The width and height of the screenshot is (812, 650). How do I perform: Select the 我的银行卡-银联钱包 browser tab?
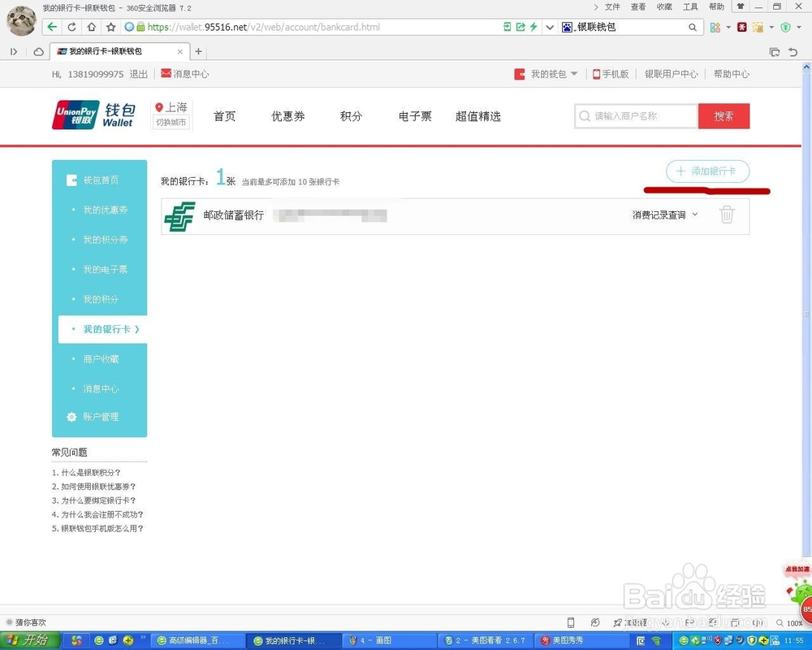pyautogui.click(x=119, y=51)
